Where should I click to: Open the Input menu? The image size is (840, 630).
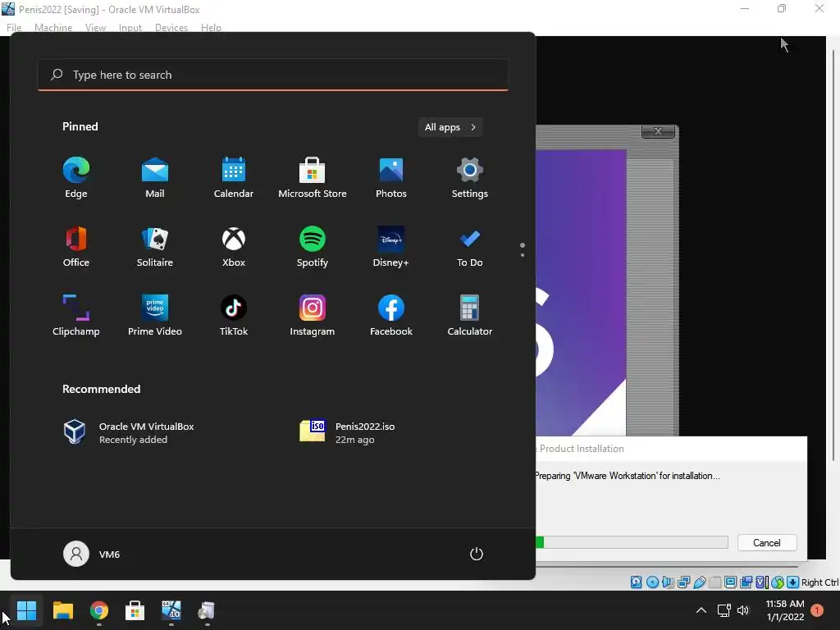[x=130, y=27]
